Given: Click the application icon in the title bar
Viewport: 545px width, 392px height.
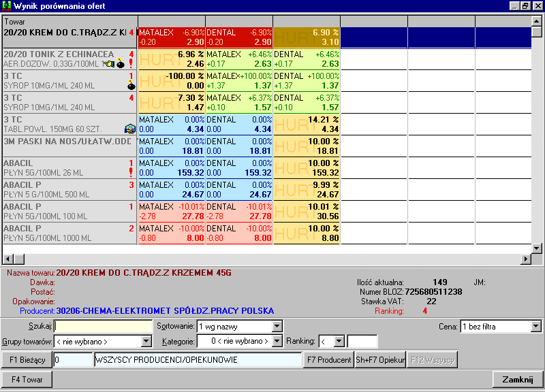Looking at the screenshot, I should click(6, 5).
